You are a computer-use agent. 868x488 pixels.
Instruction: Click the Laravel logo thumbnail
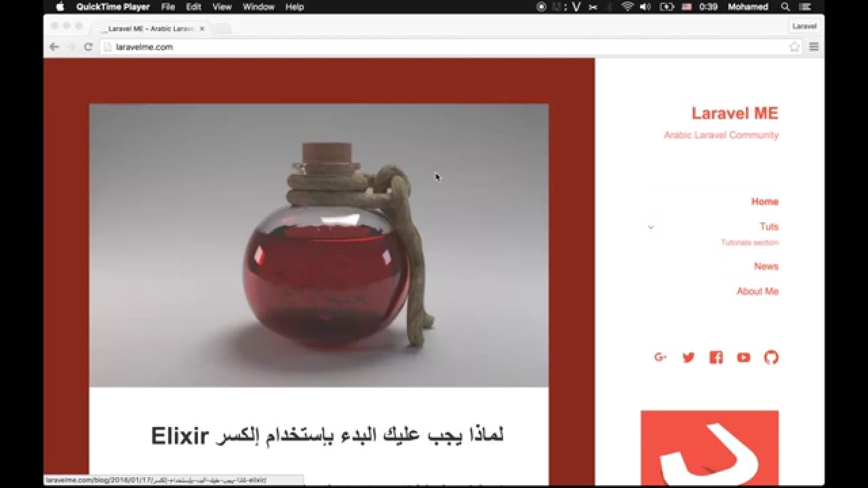click(709, 447)
